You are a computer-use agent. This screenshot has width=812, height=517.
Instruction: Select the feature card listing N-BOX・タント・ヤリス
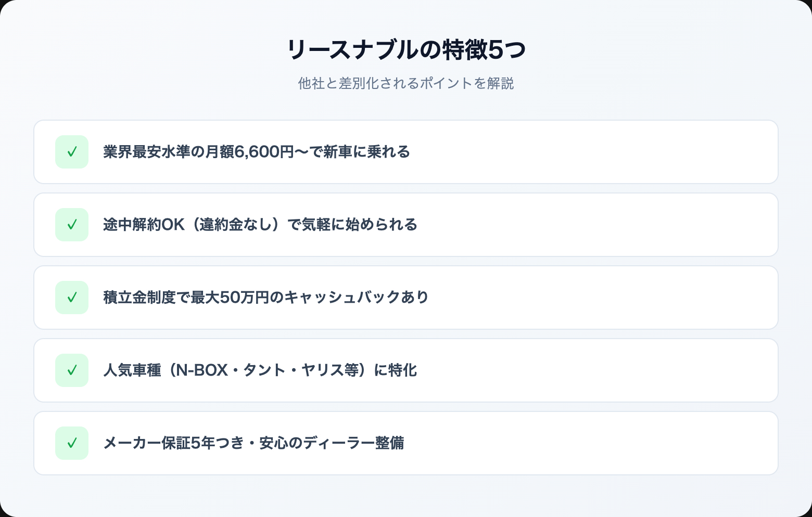coord(573,370)
